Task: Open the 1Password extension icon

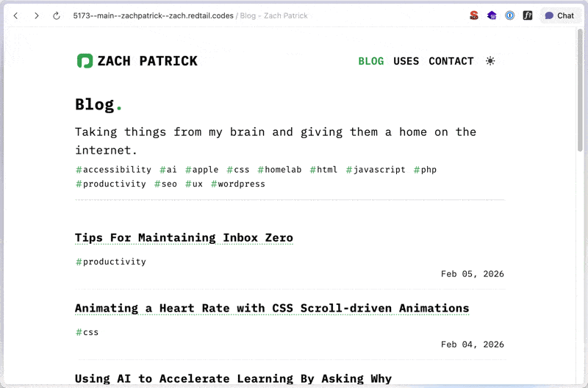Action: click(x=509, y=15)
